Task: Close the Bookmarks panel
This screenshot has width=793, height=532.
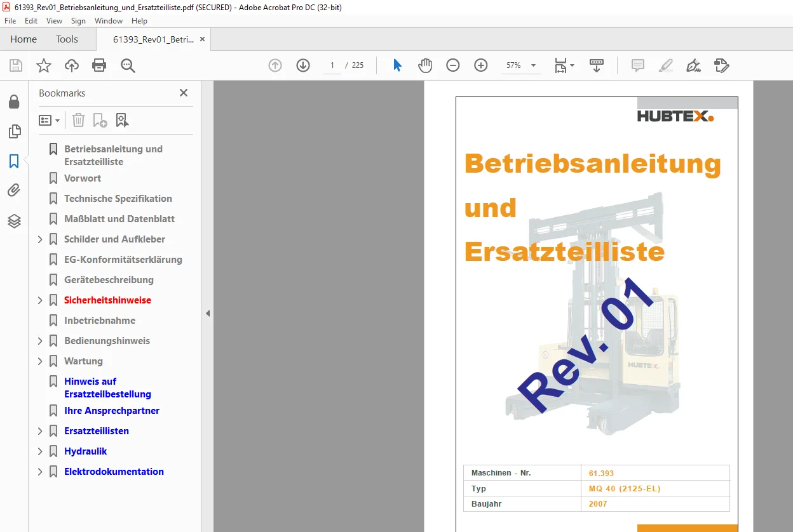Action: pos(184,93)
